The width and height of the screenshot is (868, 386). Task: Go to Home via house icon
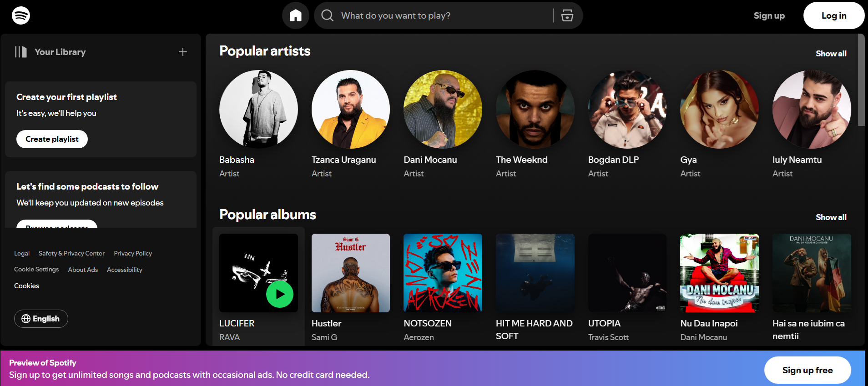pyautogui.click(x=296, y=15)
